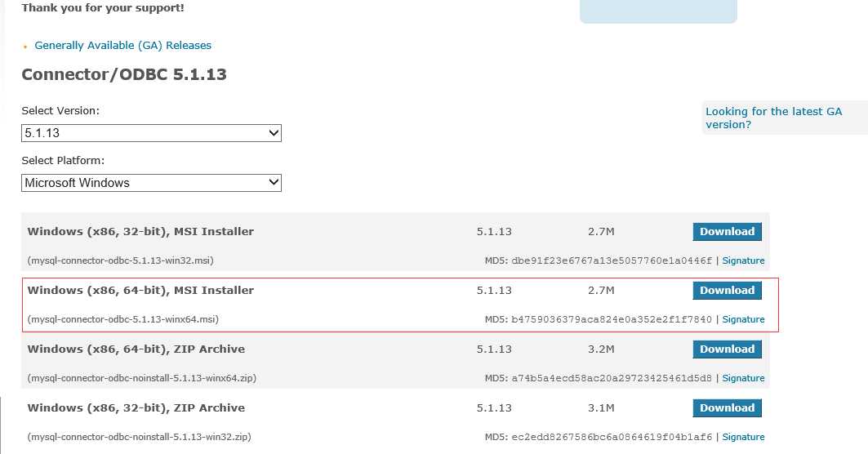
Task: Open Generally Available (GA) Releases link
Action: pos(123,46)
